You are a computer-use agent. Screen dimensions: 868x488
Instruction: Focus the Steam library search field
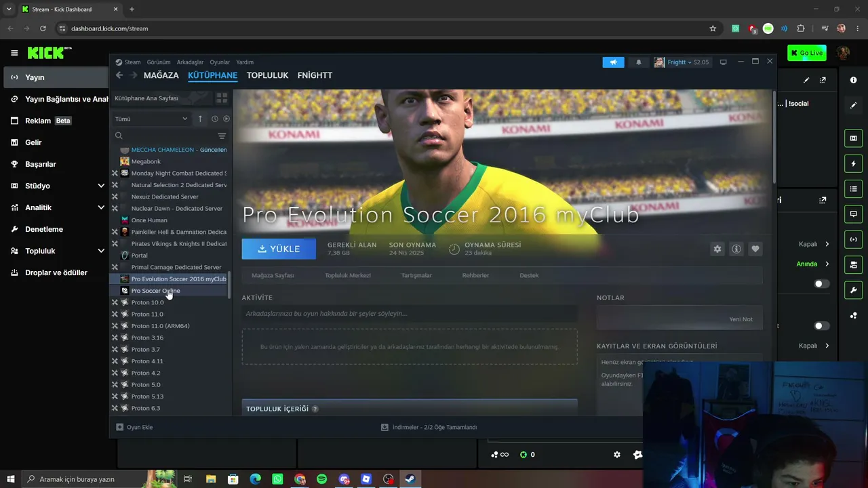(x=163, y=136)
